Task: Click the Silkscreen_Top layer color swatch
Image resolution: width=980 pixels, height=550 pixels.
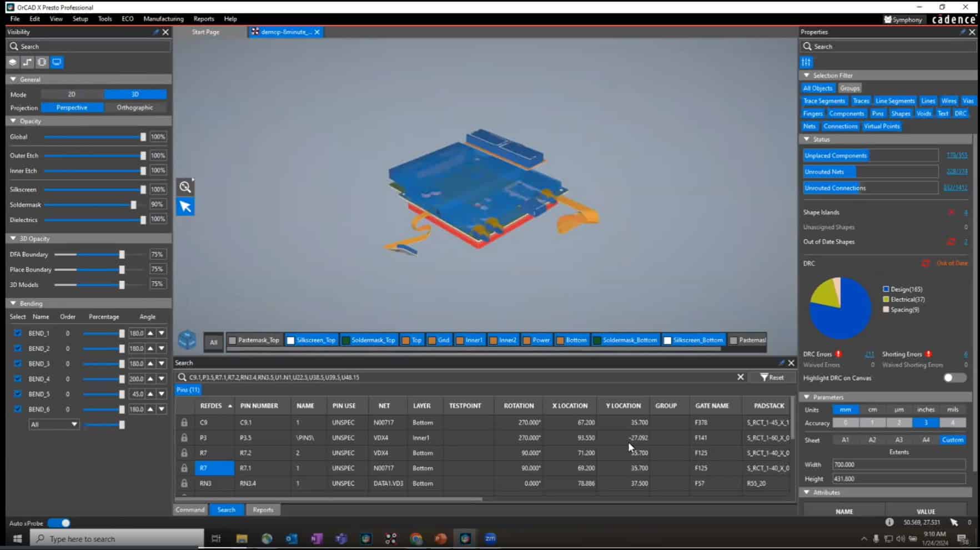Action: click(x=290, y=340)
